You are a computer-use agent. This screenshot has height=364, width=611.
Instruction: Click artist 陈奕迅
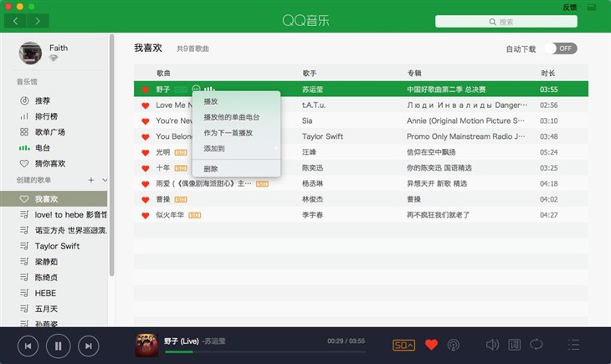pos(312,168)
